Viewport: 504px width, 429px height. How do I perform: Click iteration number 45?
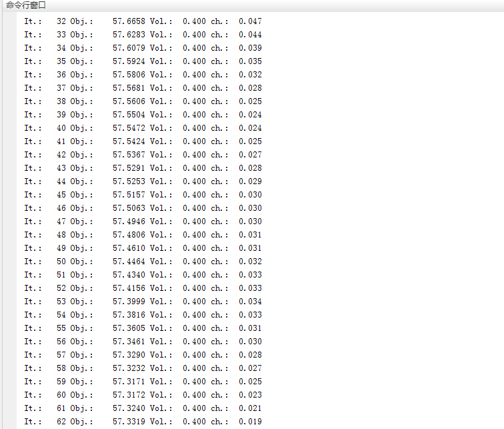point(61,195)
